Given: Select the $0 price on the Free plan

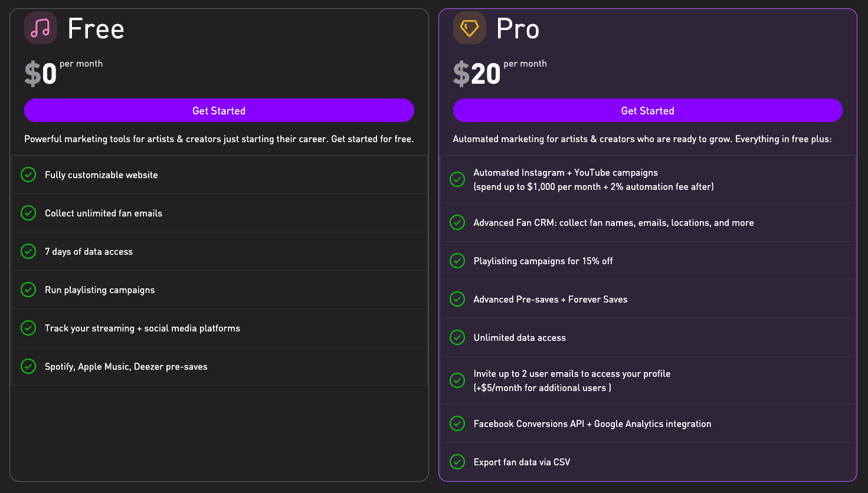Looking at the screenshot, I should click(40, 72).
